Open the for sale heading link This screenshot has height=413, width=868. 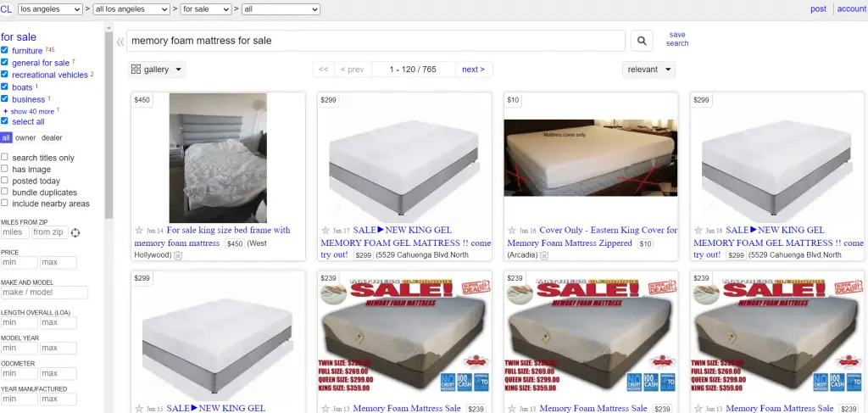19,37
